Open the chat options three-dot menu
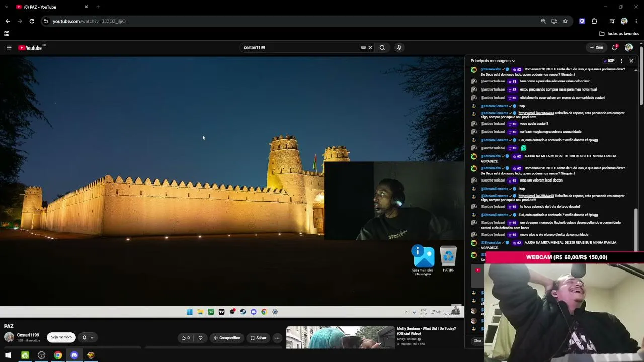Screen dimensions: 644x362 click(621, 61)
